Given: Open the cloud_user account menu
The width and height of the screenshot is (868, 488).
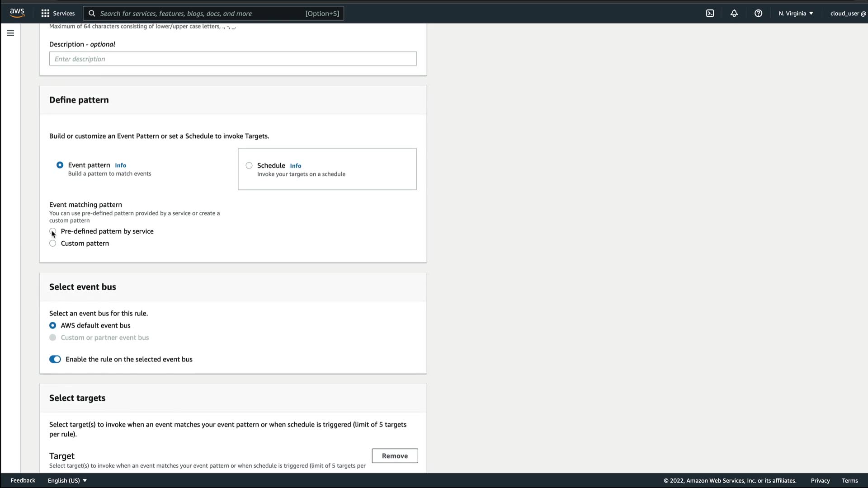Looking at the screenshot, I should click(x=848, y=13).
